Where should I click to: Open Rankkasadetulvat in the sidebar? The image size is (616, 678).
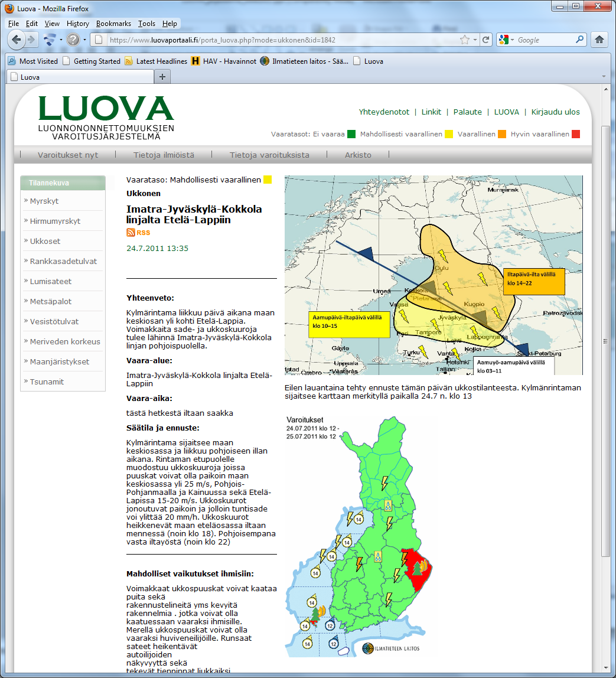(x=63, y=261)
